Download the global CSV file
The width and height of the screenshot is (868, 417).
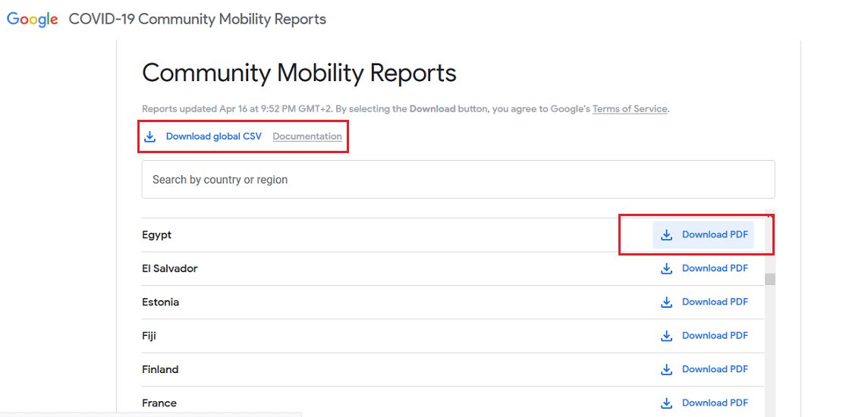[214, 136]
